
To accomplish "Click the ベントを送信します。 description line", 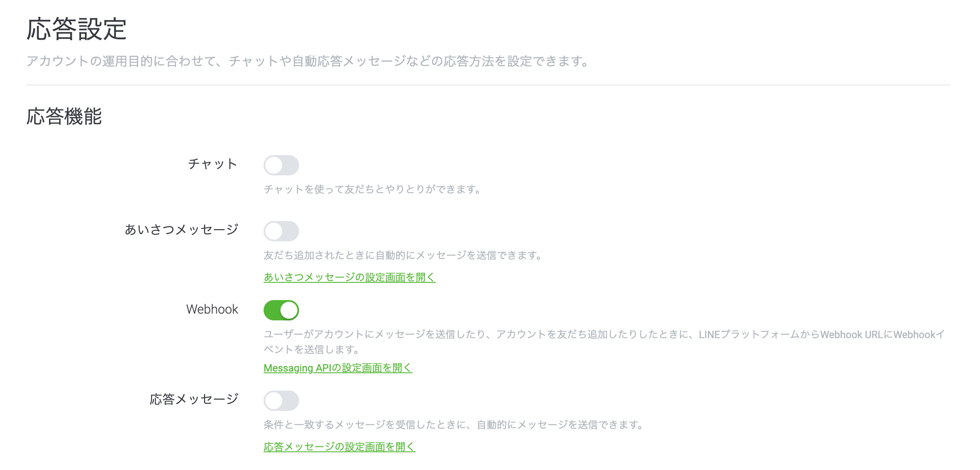I will pyautogui.click(x=312, y=350).
